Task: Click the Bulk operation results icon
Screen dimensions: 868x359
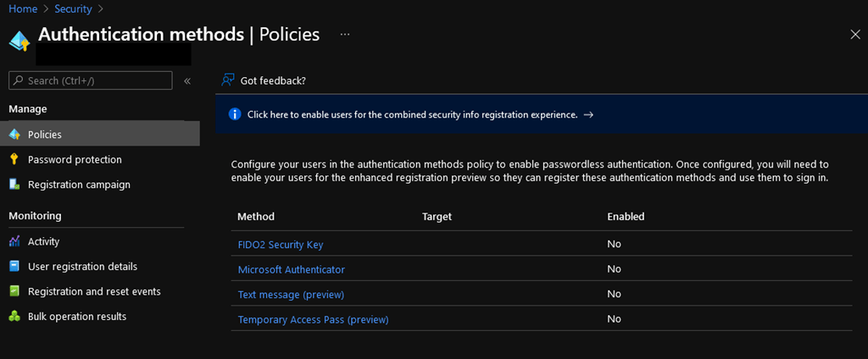Action: pyautogui.click(x=14, y=317)
